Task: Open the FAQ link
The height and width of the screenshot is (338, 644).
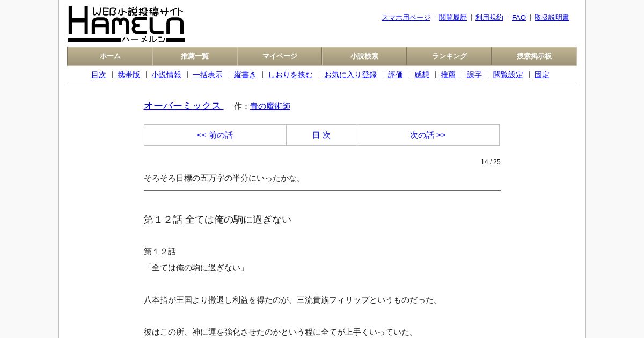Action: click(519, 18)
